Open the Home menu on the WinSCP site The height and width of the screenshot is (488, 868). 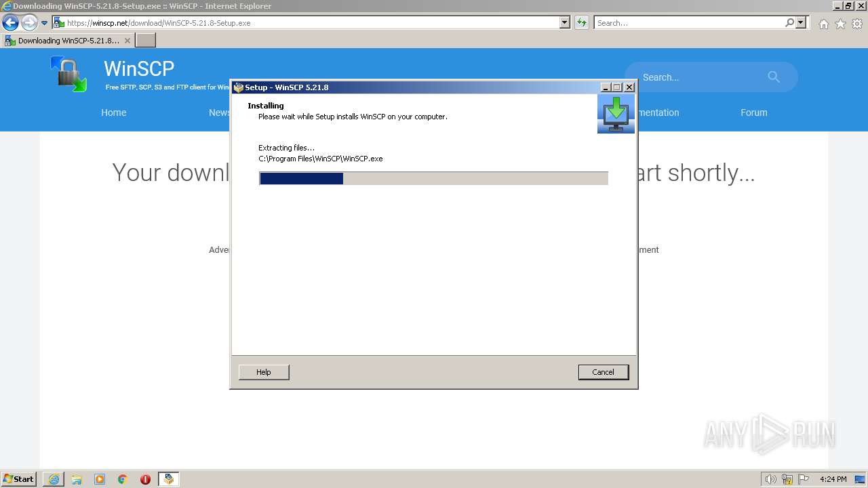(114, 113)
